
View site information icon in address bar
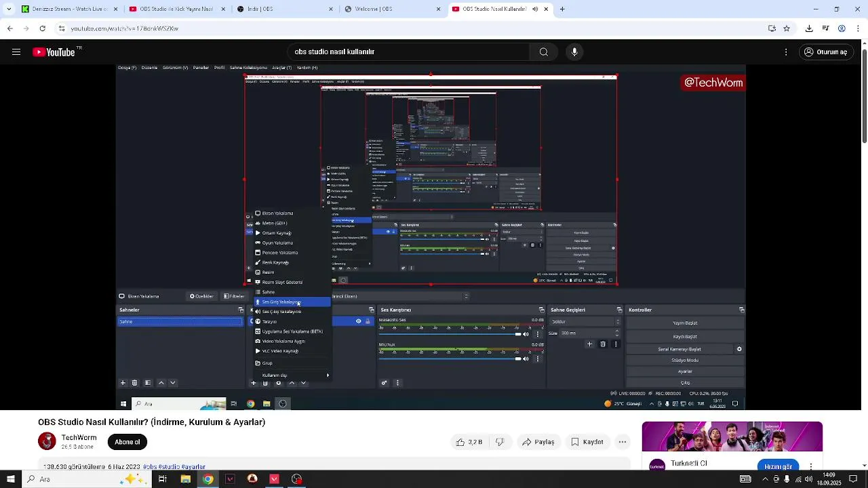pos(62,28)
